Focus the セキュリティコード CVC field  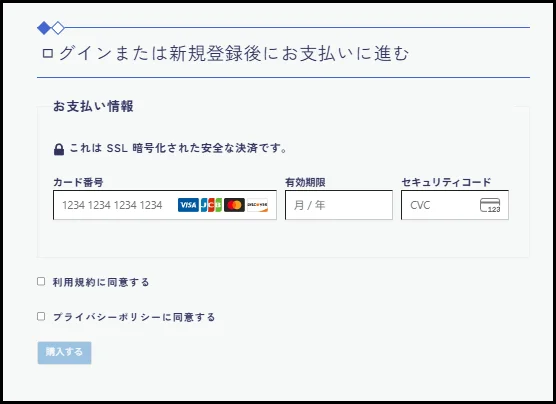click(455, 205)
